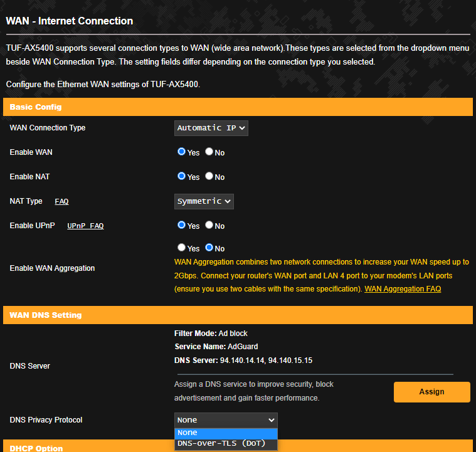The height and width of the screenshot is (452, 476).
Task: Click the Assign DNS button
Action: (431, 392)
